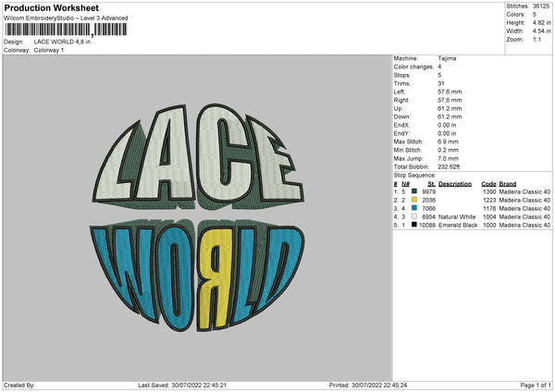
Task: Click the St. column header
Action: pos(431,183)
